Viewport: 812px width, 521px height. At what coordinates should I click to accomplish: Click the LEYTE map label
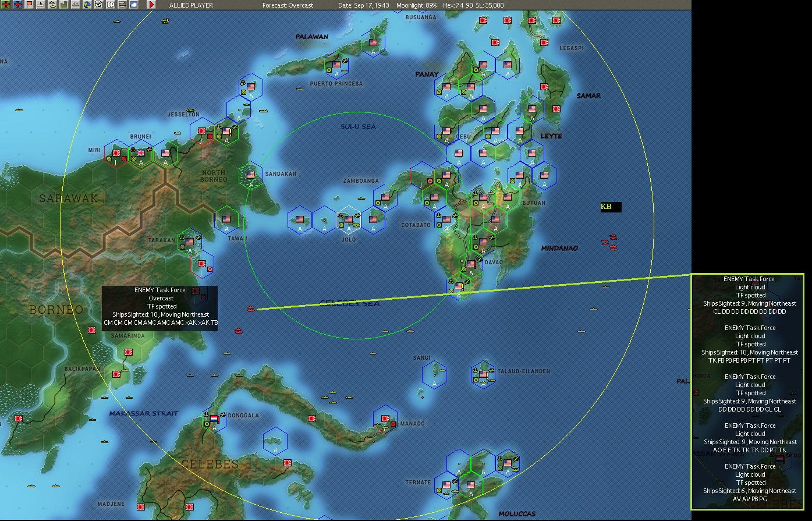[551, 136]
